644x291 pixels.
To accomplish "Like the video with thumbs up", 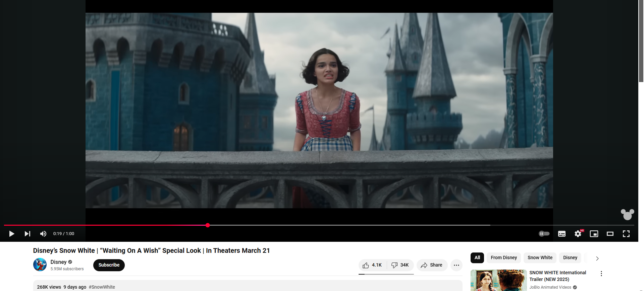I will coord(372,265).
